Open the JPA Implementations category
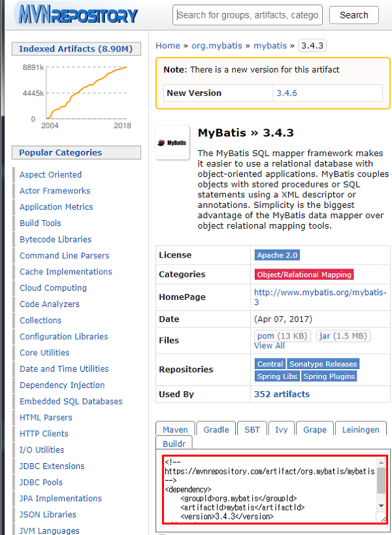Image resolution: width=392 pixels, height=535 pixels. [61, 498]
